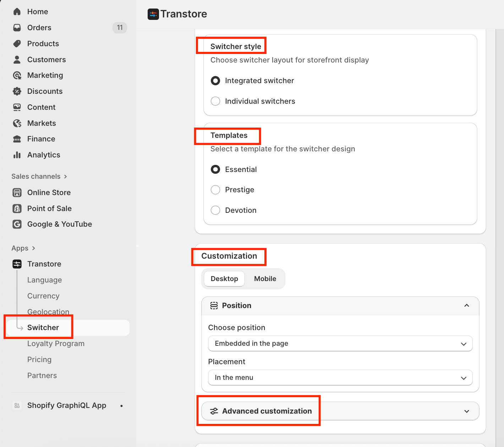Click the Finance bank icon
The image size is (504, 447).
point(17,139)
